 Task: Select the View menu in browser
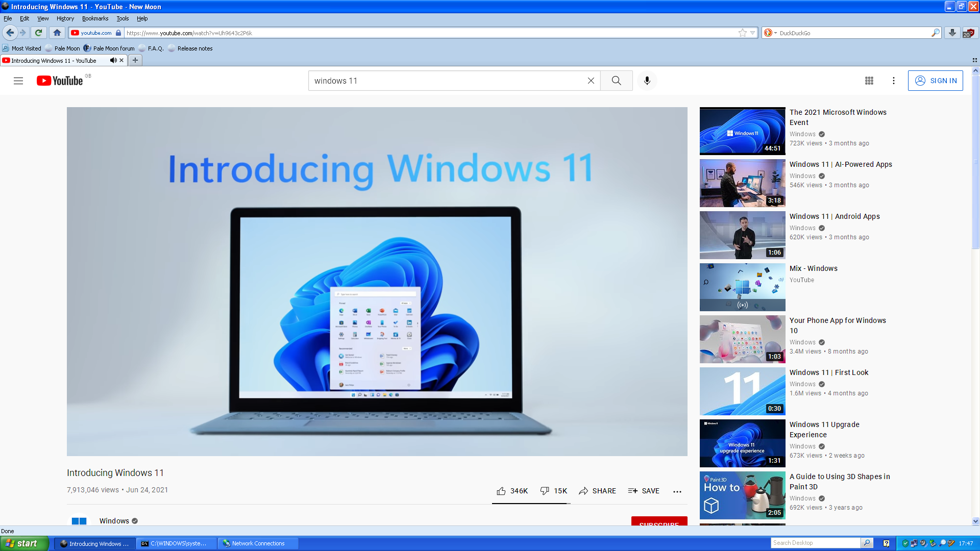tap(42, 18)
